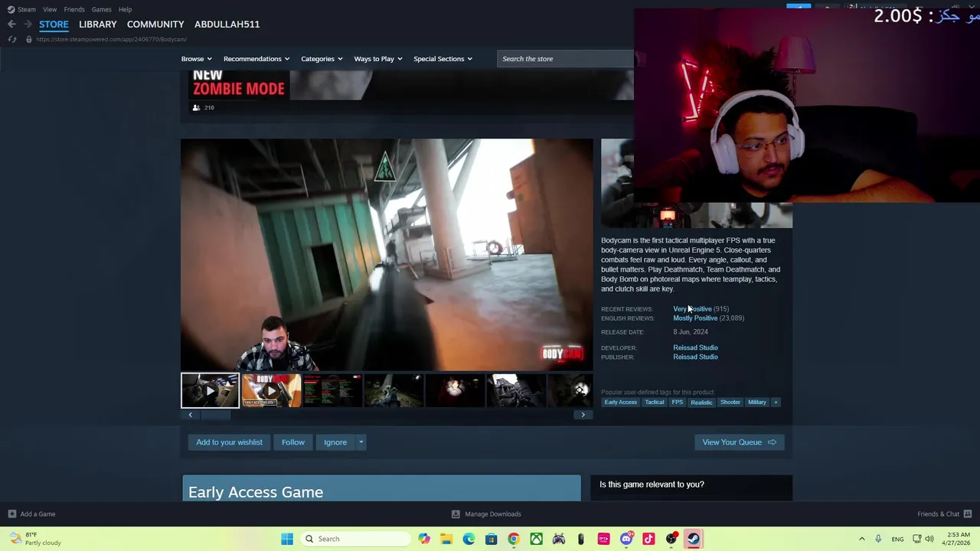980x551 pixels.
Task: Select the fifth screenshot thumbnail
Action: [x=455, y=390]
